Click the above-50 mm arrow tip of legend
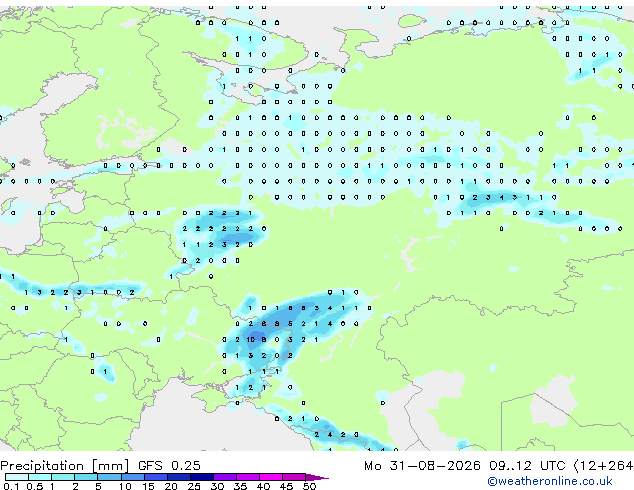This screenshot has height=490, width=634. (317, 478)
